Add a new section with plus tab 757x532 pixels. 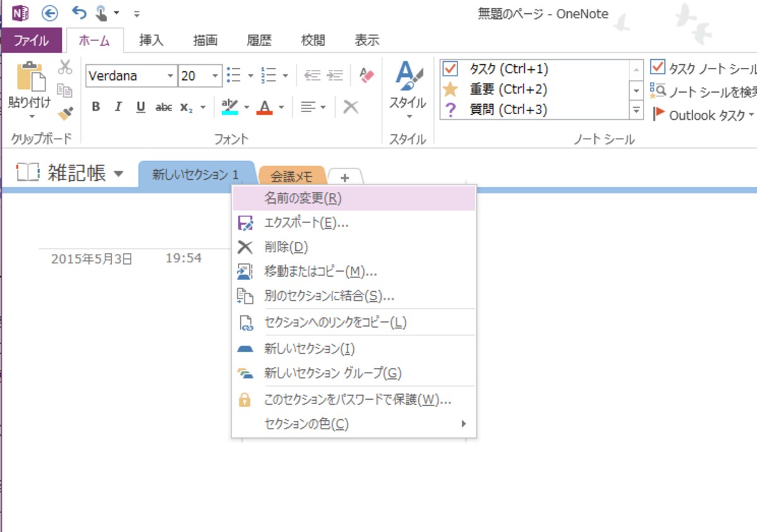[x=344, y=178]
